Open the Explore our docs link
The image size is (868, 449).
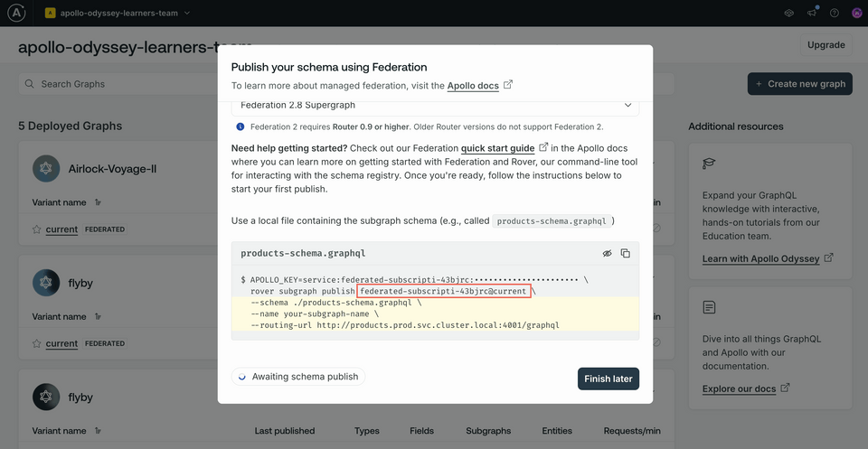[x=739, y=388]
